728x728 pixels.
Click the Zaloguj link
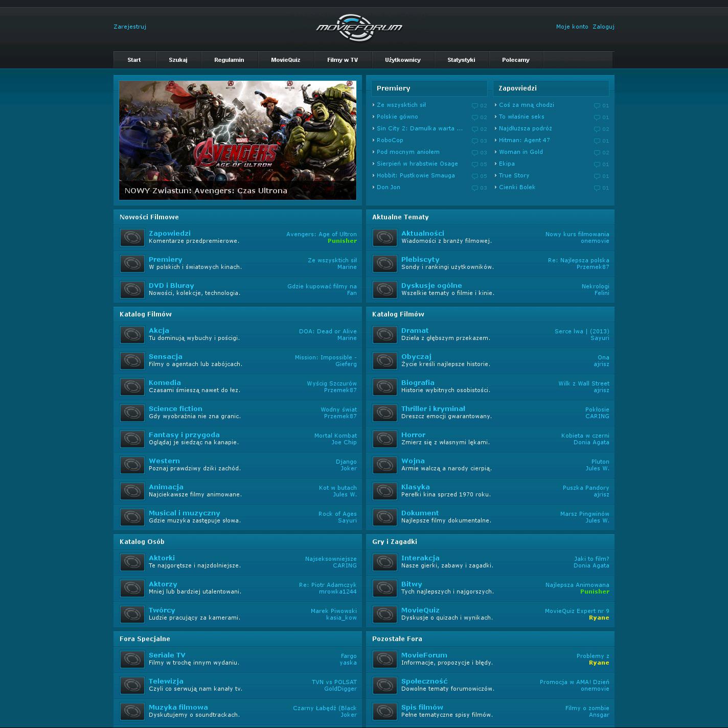[603, 27]
